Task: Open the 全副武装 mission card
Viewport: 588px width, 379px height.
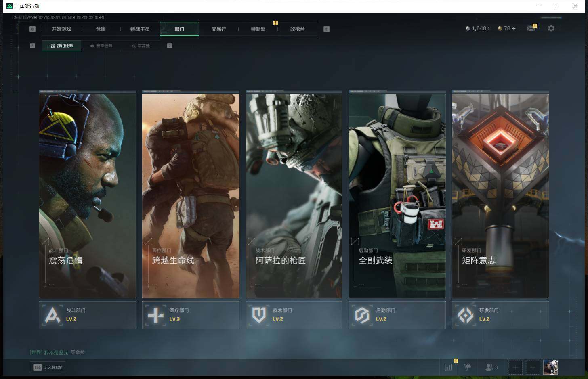Action: [x=397, y=196]
